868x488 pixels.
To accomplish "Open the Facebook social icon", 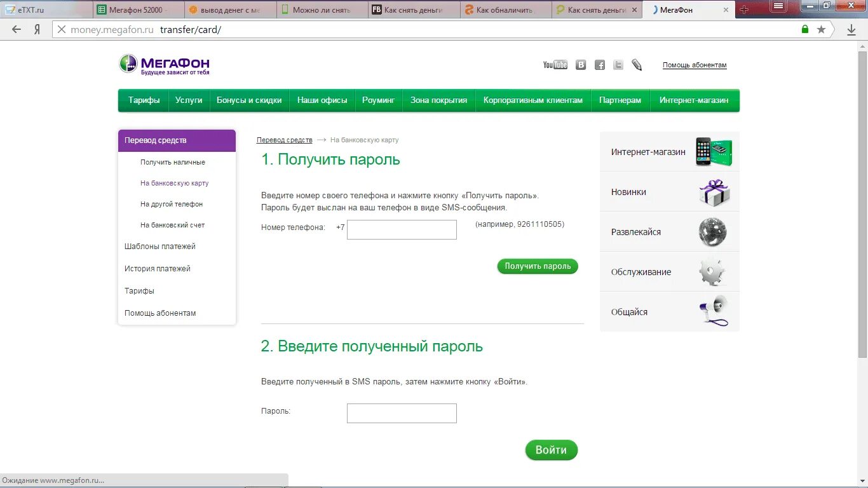I will point(600,65).
